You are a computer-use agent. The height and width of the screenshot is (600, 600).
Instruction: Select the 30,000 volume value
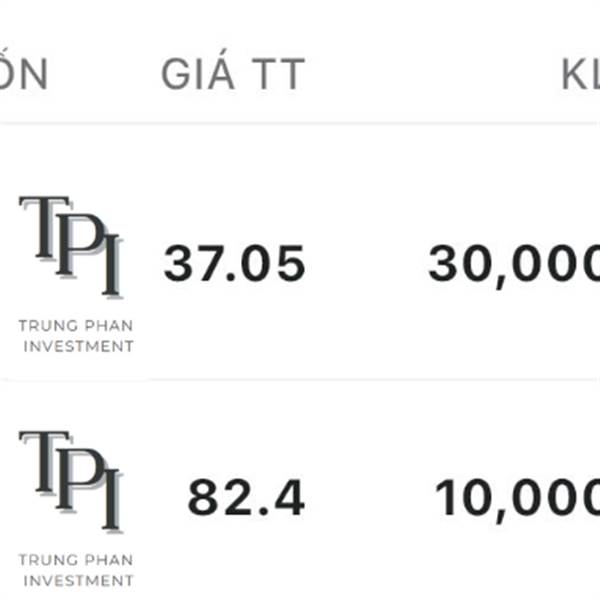514,266
